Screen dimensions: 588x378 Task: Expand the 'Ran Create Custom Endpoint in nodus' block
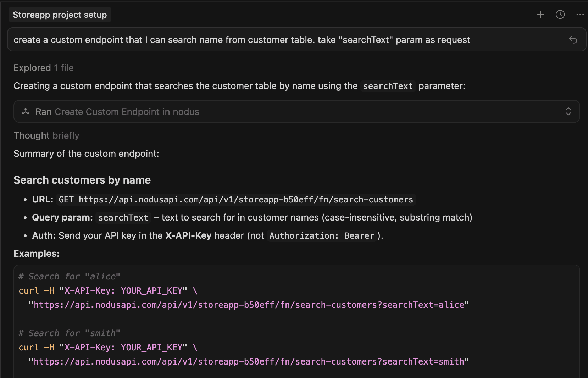568,111
